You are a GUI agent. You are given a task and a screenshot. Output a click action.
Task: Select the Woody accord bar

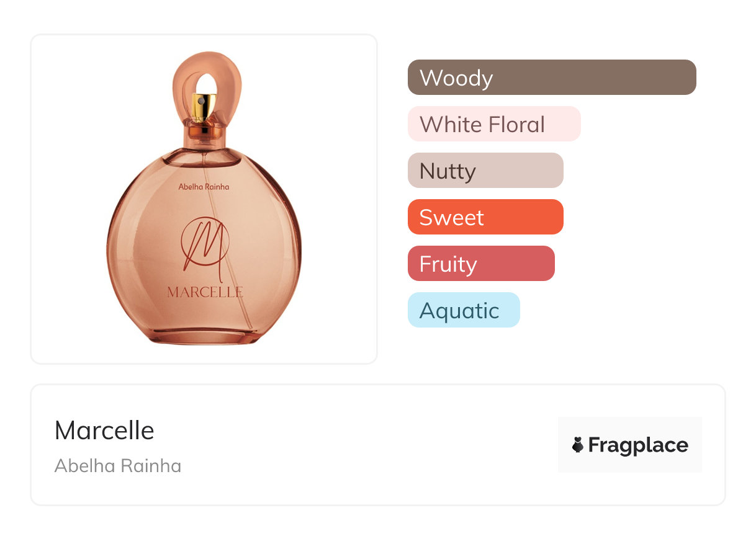(x=552, y=78)
